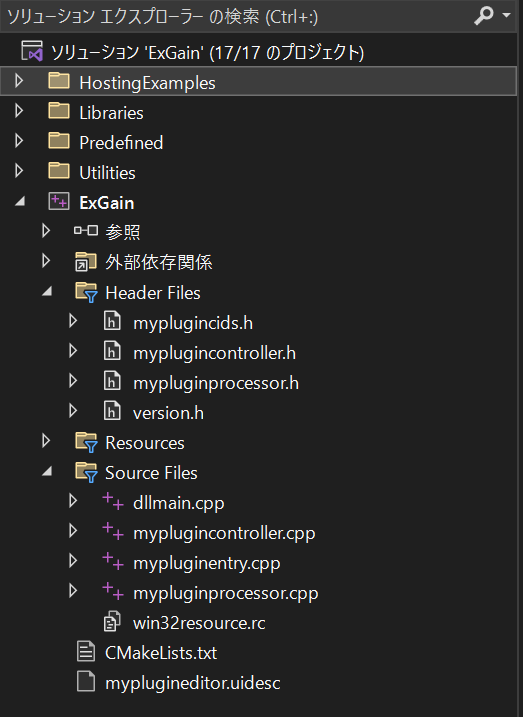Click the 外部依存関係 folder icon
Viewport: 523px width, 717px height.
point(85,262)
